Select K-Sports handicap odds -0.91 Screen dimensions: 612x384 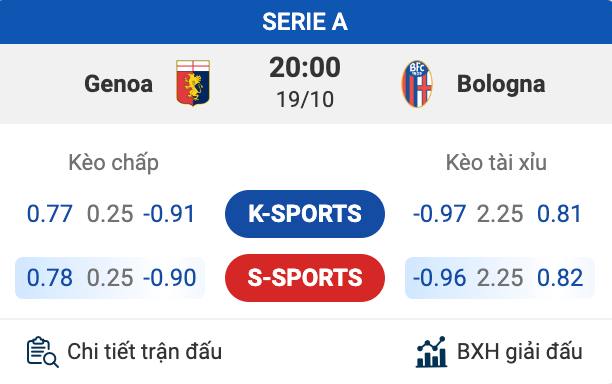click(x=169, y=214)
